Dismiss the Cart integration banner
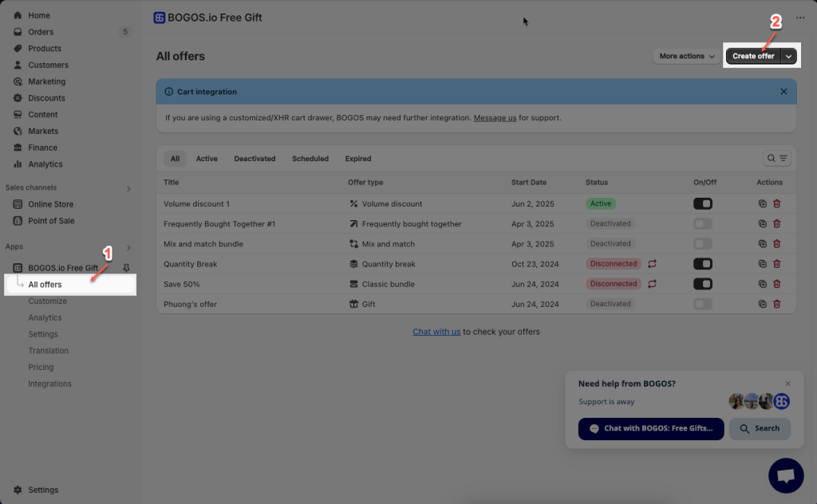Image resolution: width=817 pixels, height=504 pixels. pyautogui.click(x=783, y=92)
